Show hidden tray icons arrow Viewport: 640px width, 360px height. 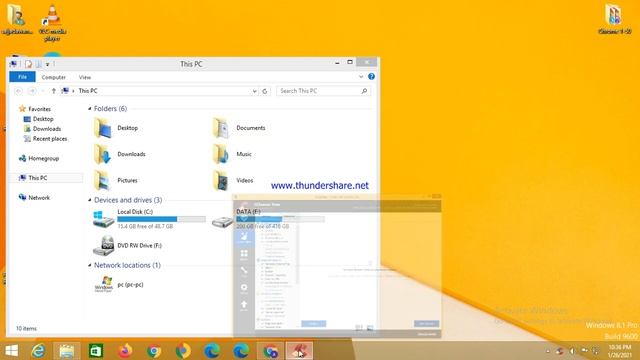coord(548,351)
